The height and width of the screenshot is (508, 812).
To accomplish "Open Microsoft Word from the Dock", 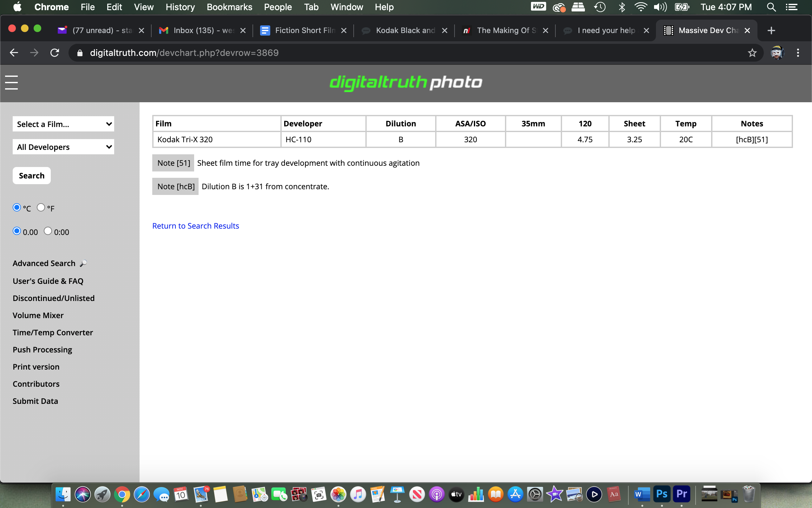I will pos(642,494).
